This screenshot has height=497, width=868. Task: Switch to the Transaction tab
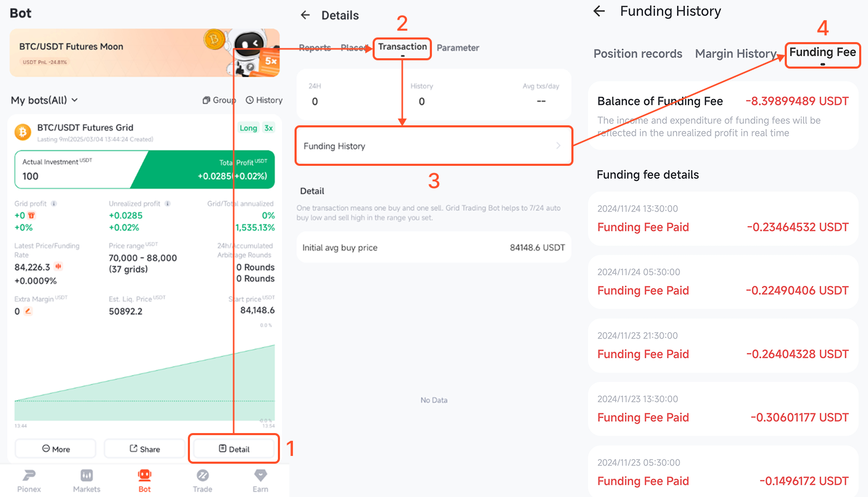point(402,48)
